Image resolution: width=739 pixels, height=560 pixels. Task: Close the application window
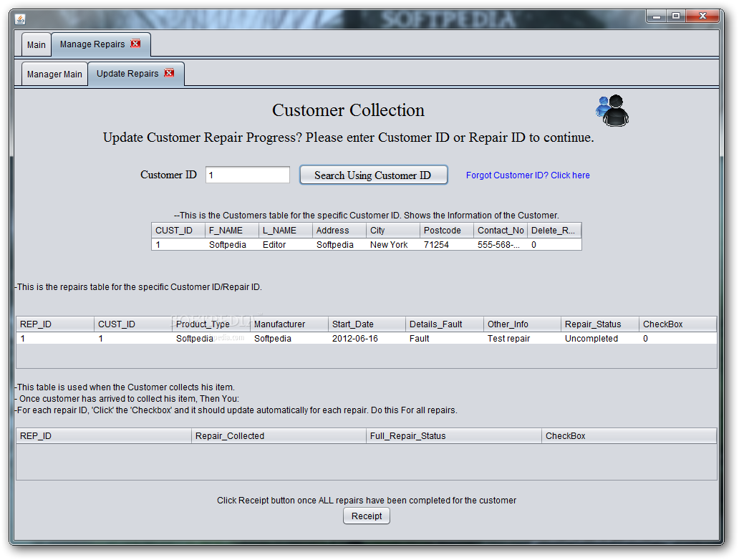tap(702, 16)
